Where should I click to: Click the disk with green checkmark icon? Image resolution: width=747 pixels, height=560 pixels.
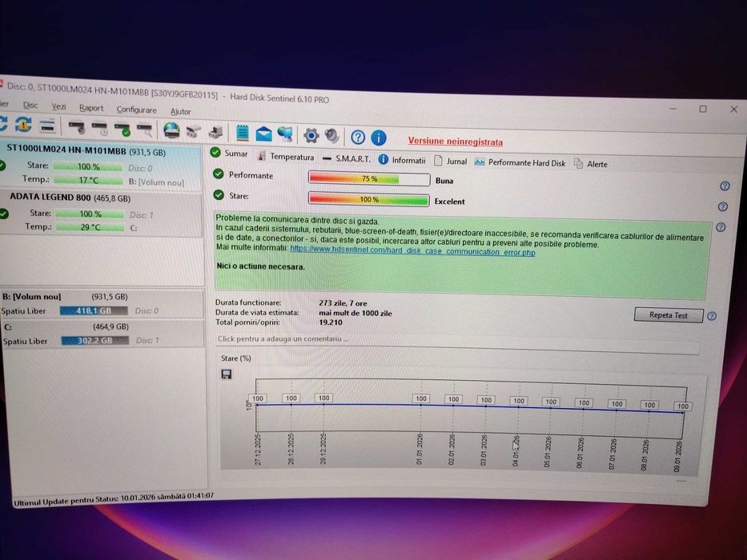click(x=122, y=130)
